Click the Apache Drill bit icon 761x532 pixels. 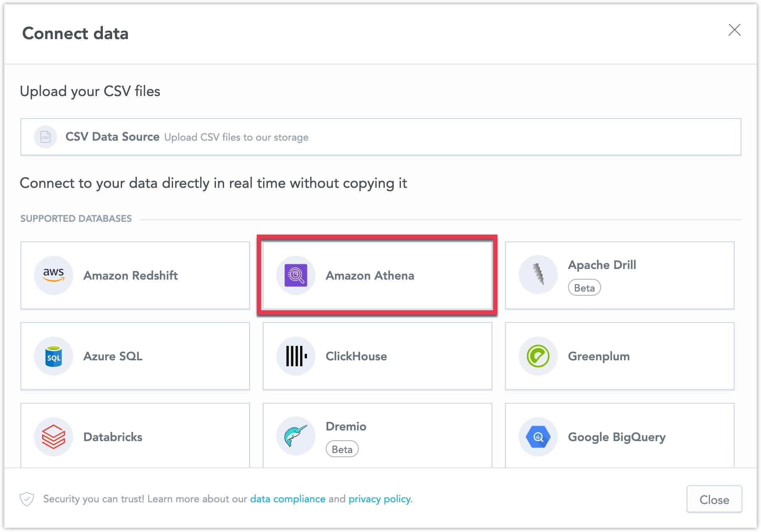(x=538, y=274)
